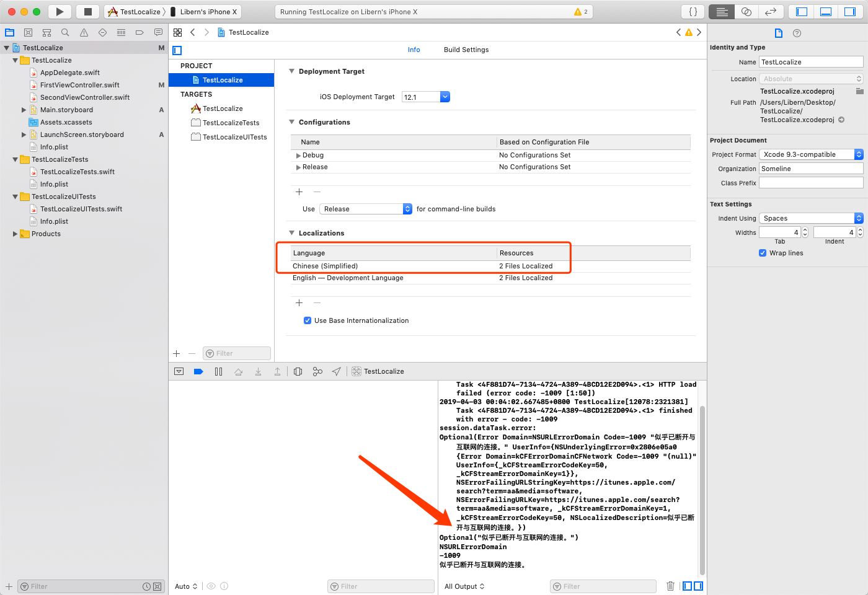This screenshot has height=595, width=868.
Task: Add a configuration with plus button
Action: point(299,192)
